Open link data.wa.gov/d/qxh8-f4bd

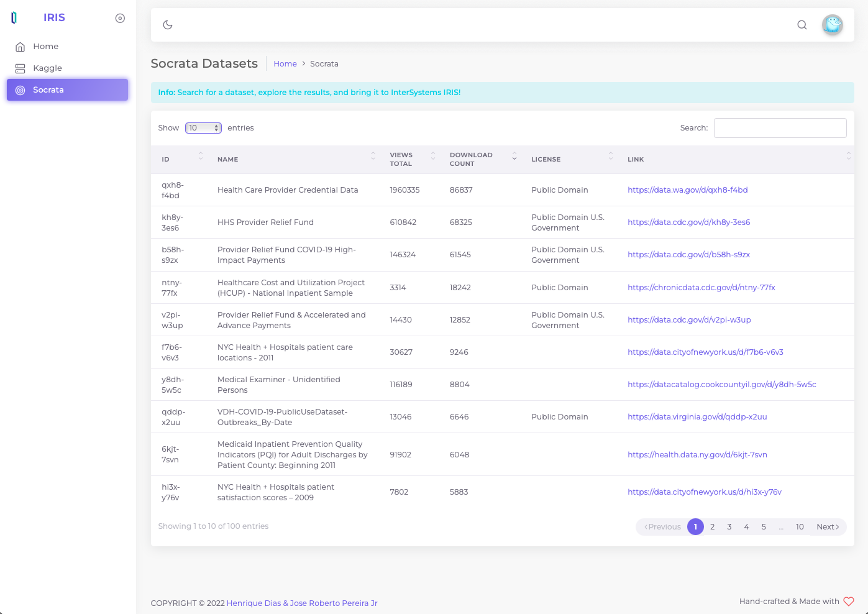688,190
